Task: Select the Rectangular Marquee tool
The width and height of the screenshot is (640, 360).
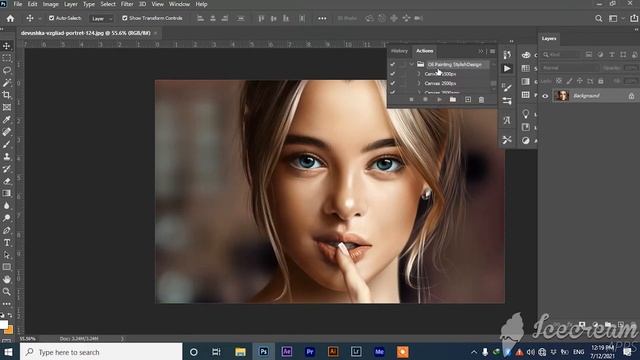Action: click(x=7, y=58)
